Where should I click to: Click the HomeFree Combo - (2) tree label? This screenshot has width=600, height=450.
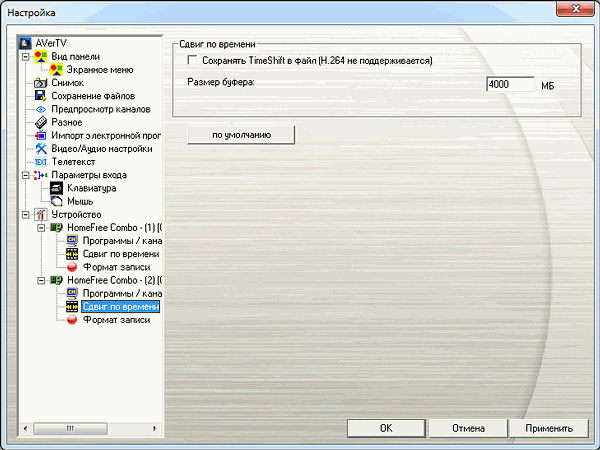pos(114,280)
